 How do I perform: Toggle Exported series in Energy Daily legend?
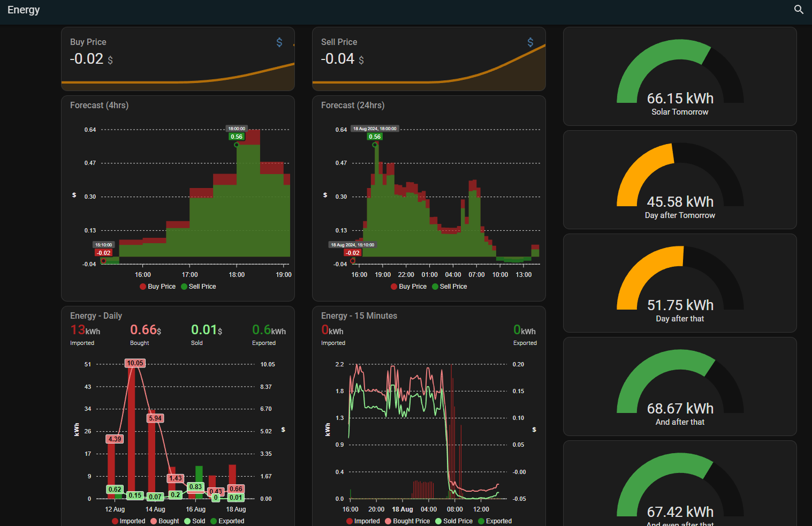tap(227, 521)
